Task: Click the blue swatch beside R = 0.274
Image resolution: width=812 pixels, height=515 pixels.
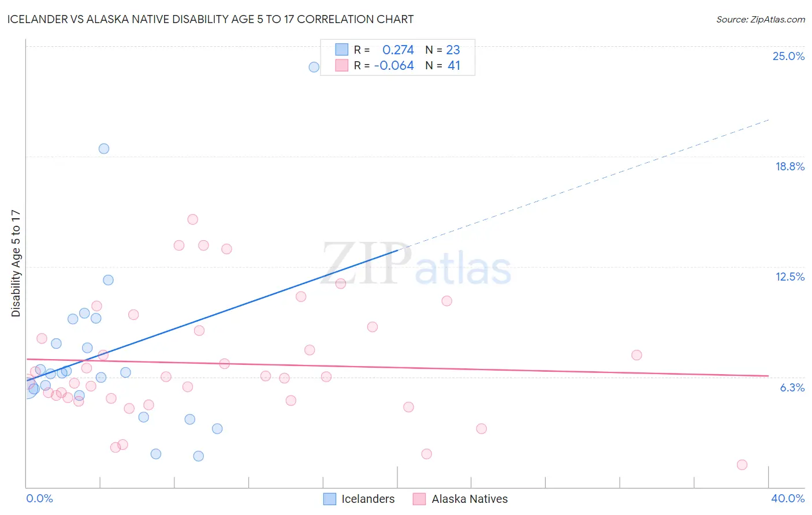Action: (x=342, y=50)
